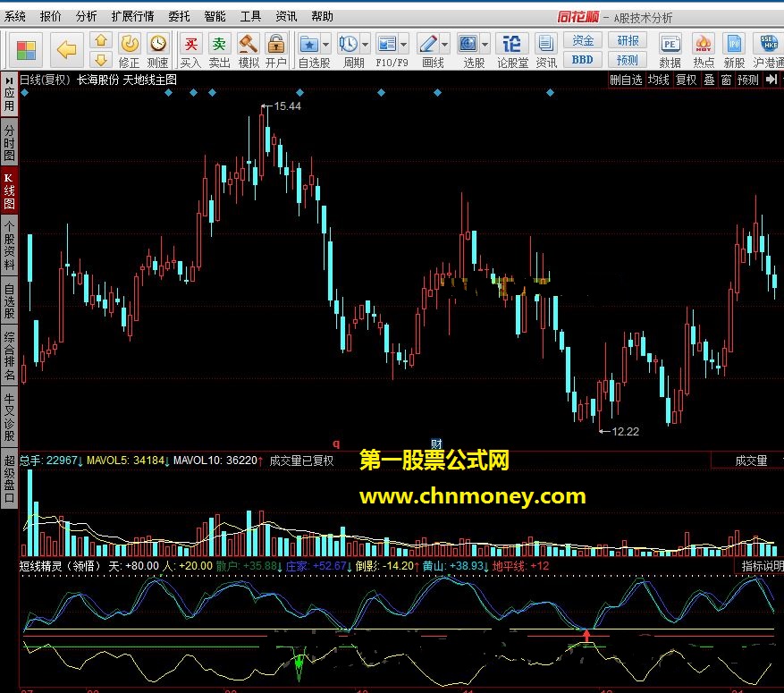
Task: Click the 周期 clock period icon
Action: [x=349, y=45]
